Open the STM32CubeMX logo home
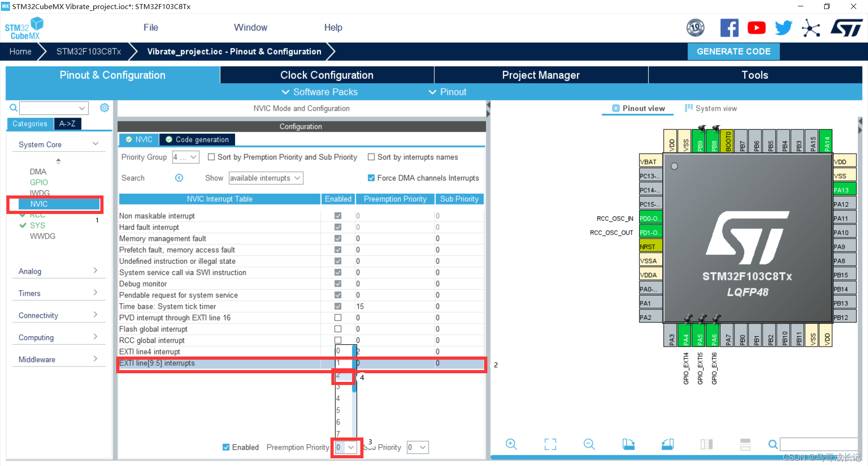 point(24,28)
